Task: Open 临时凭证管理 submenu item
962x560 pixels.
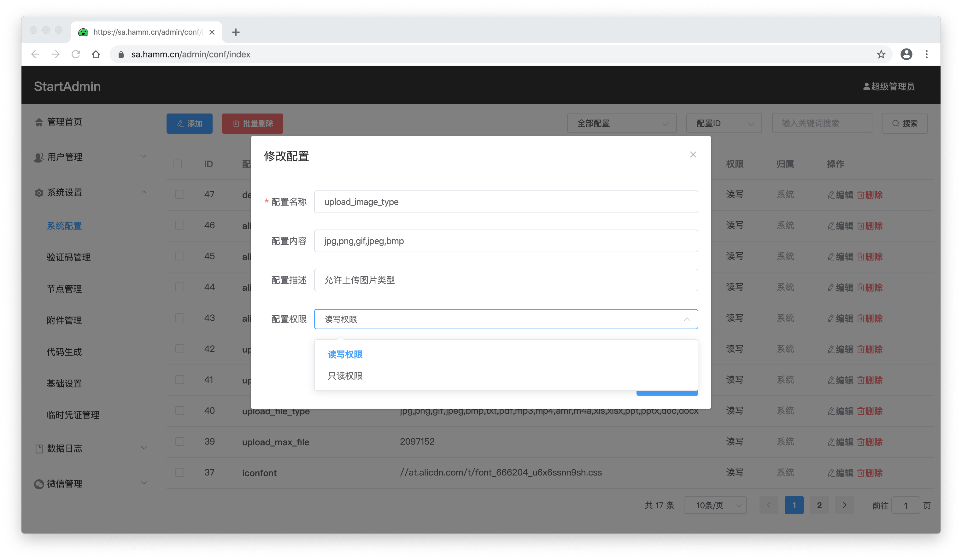Action: click(x=73, y=415)
